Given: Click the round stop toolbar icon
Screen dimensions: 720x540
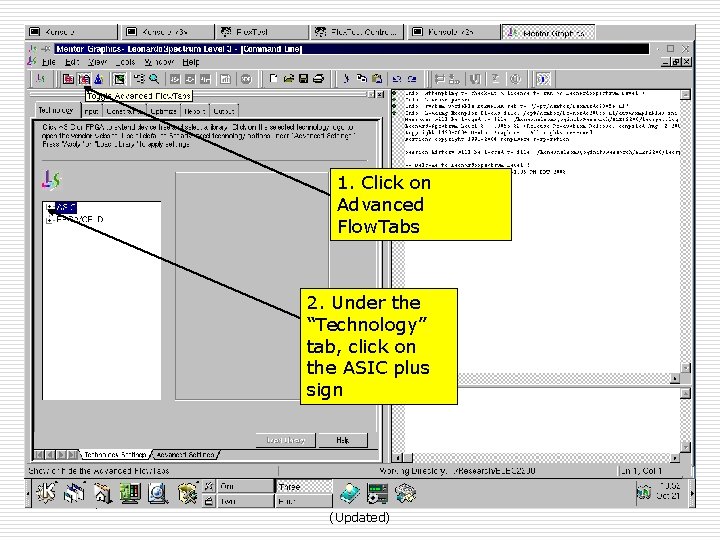Looking at the screenshot, I should 247,79.
